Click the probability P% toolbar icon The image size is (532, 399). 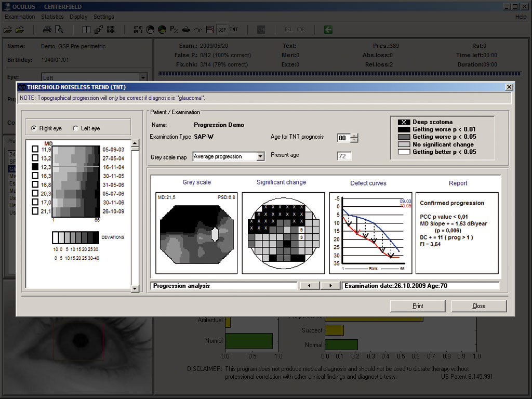[174, 30]
